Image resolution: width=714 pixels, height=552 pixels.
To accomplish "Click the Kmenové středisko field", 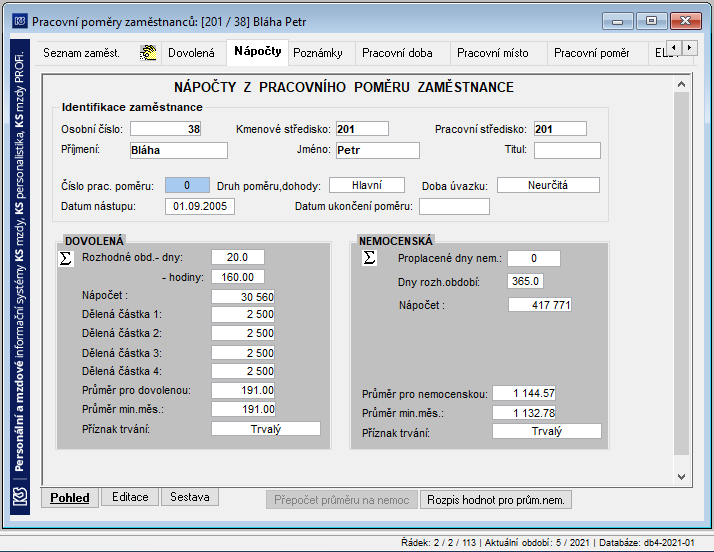I will [x=362, y=129].
